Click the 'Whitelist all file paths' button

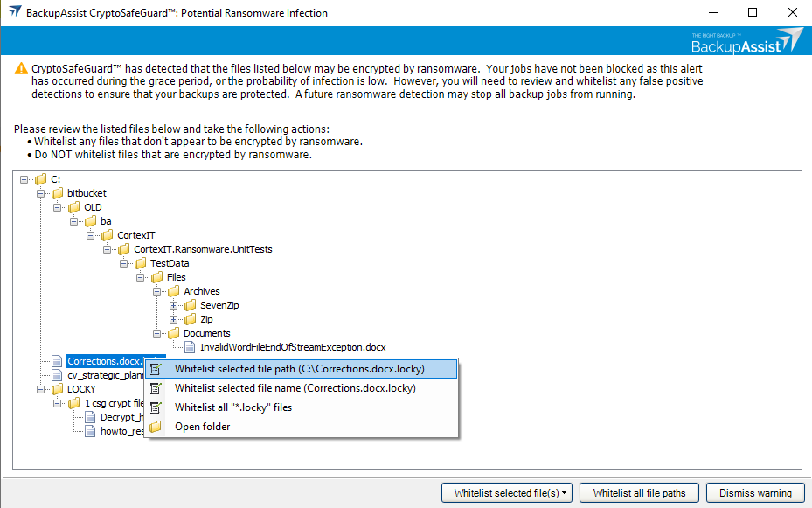[639, 493]
